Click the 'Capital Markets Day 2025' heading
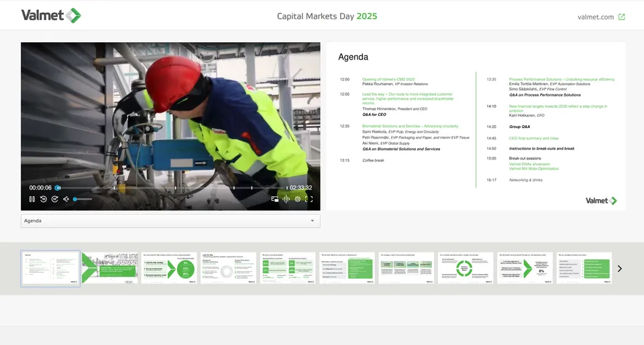Viewport: 644px width, 345px height. coord(327,16)
